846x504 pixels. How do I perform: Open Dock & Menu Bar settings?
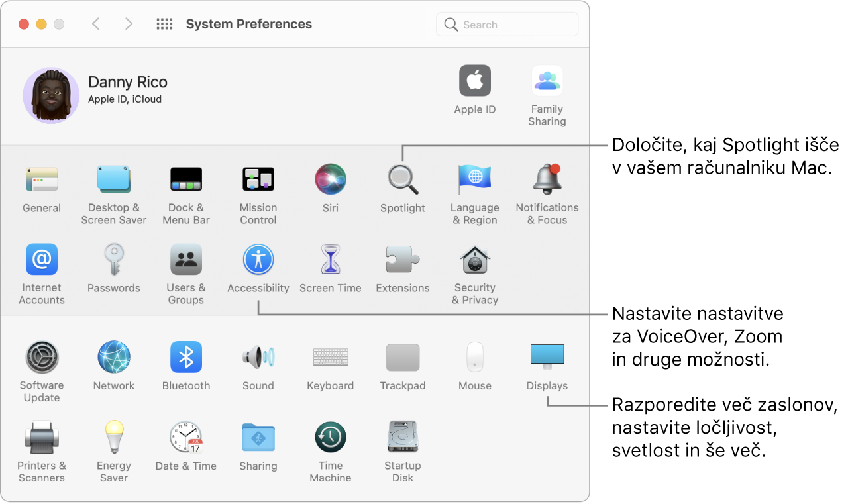(186, 179)
